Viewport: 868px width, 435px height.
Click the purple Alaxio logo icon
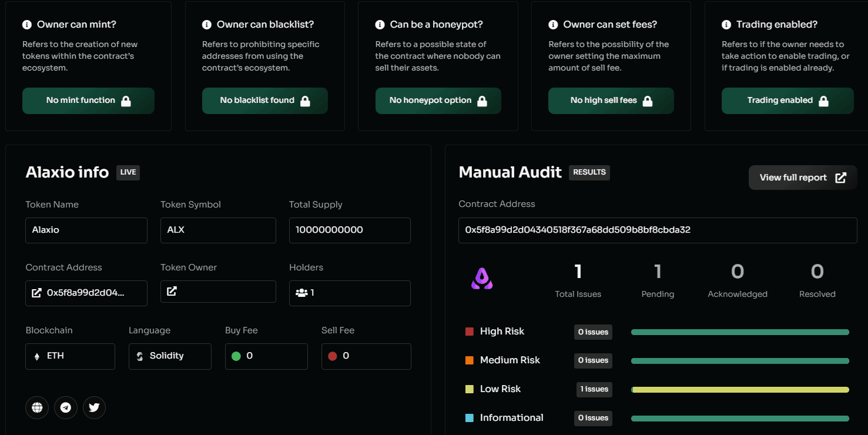482,279
